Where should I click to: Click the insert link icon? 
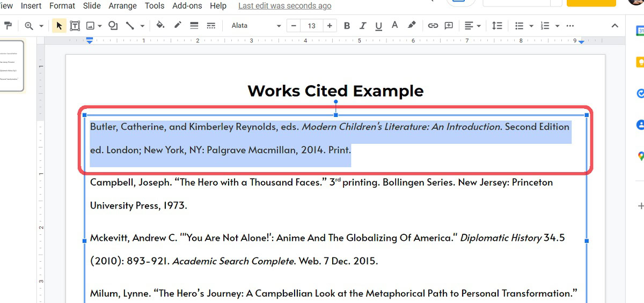coord(433,26)
